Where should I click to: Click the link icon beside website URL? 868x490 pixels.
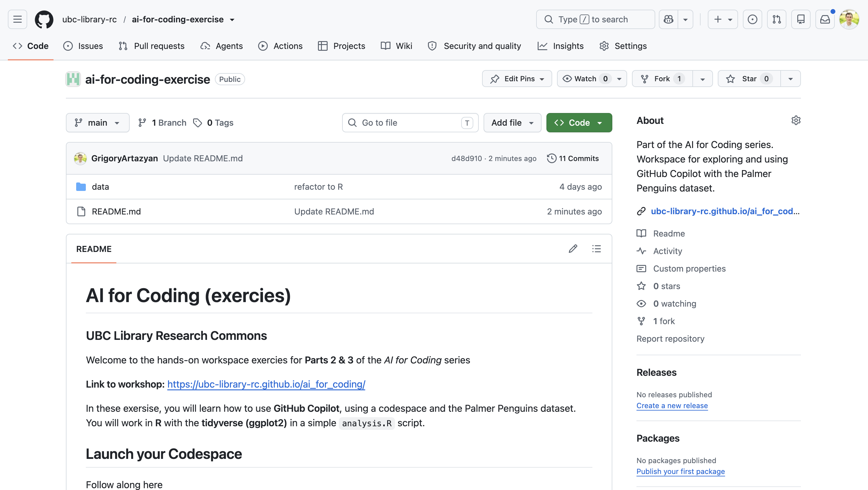click(x=641, y=211)
